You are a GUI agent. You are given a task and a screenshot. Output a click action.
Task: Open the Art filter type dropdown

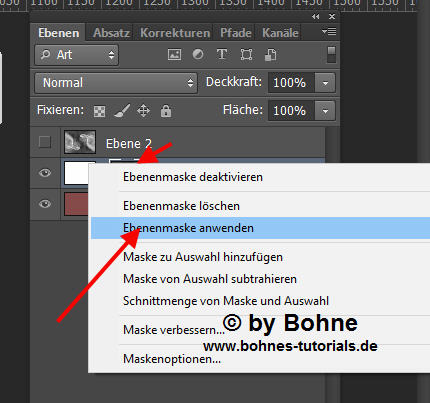(x=77, y=55)
